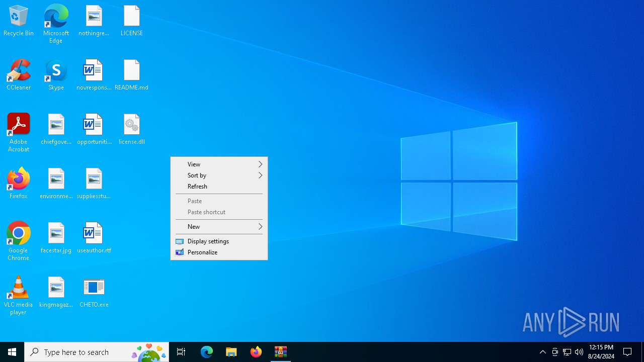Select the novrespons... Word document icon
The width and height of the screenshot is (644, 362).
point(94,75)
